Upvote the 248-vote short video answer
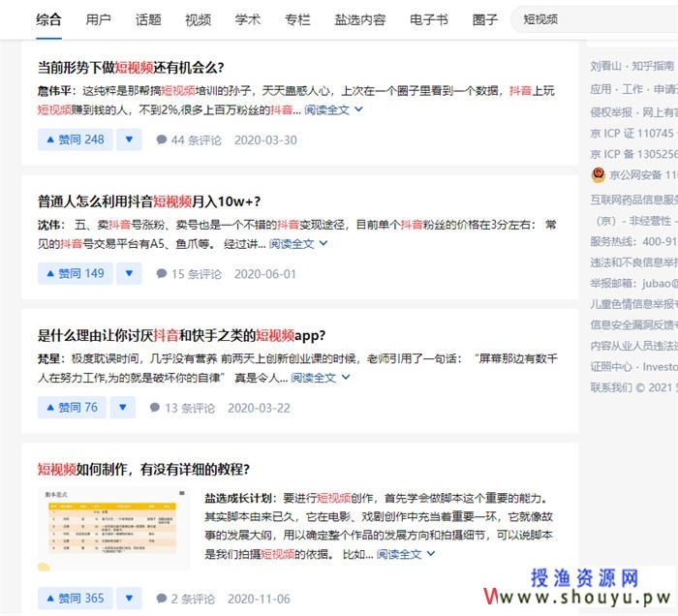 tap(75, 139)
